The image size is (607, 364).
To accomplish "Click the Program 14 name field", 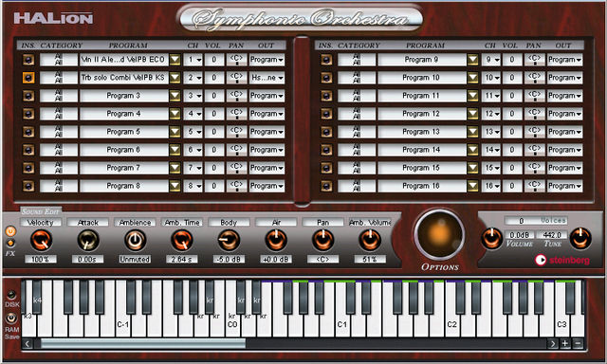I will [x=421, y=150].
